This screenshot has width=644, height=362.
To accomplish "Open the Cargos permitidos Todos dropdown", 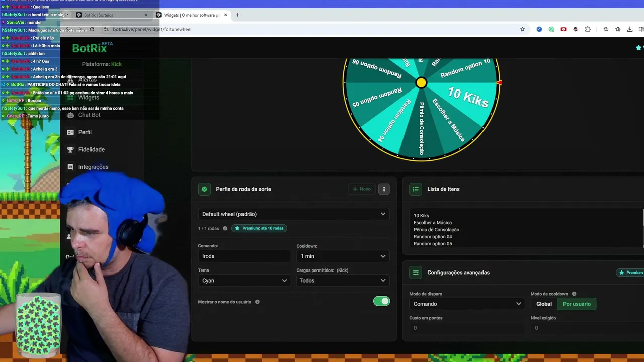I will 343,281.
